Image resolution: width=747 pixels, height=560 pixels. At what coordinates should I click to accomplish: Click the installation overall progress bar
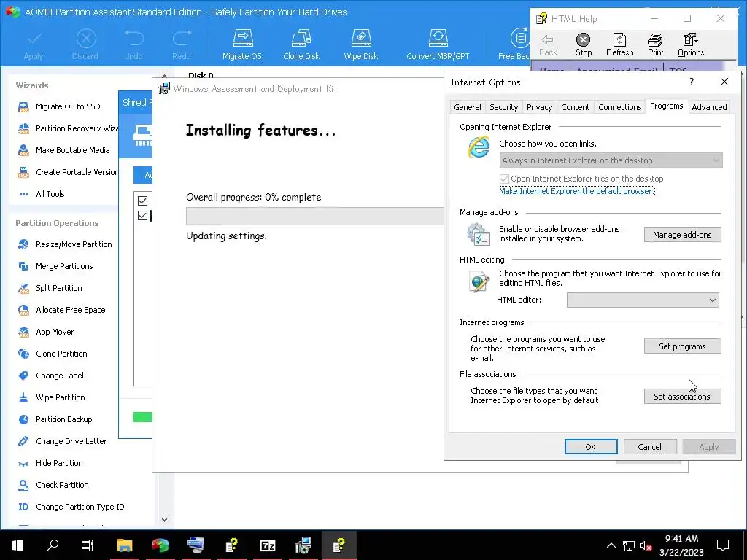314,216
